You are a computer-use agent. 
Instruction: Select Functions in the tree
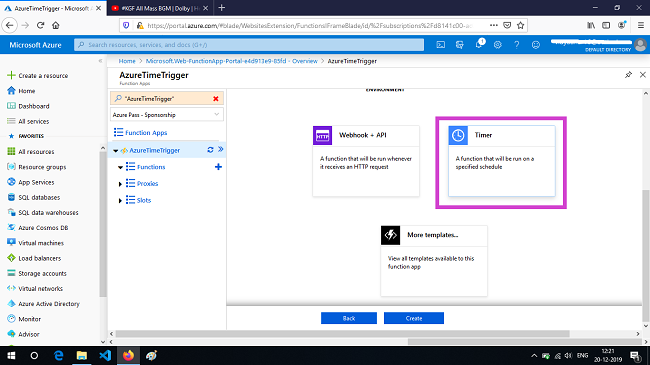(x=151, y=167)
